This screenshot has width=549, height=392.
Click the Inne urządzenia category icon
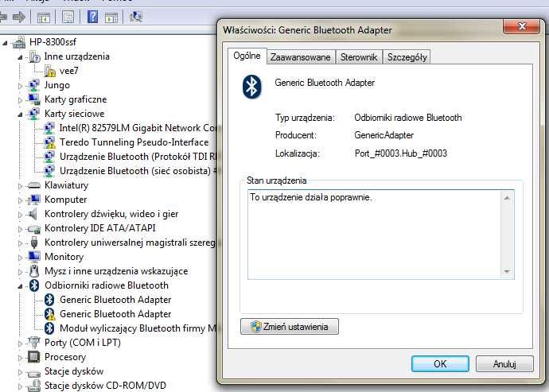34,56
